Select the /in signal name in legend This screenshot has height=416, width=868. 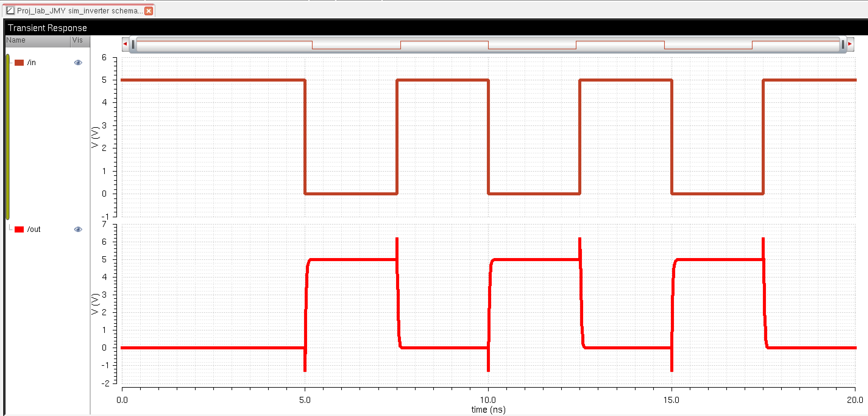(31, 63)
